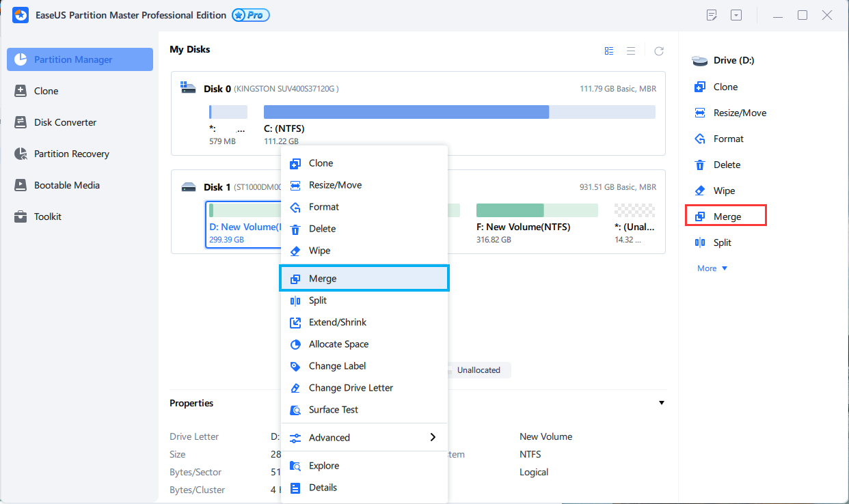Click Split icon in right panel

[700, 242]
